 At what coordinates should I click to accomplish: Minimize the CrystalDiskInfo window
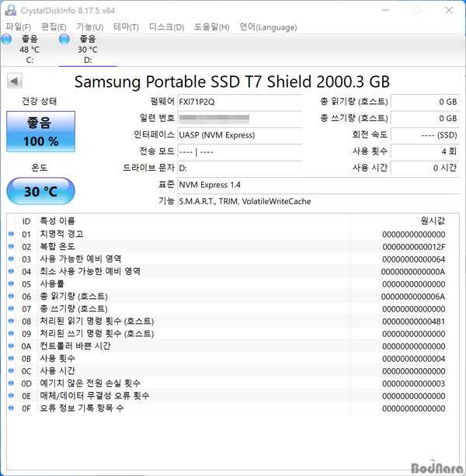click(385, 10)
